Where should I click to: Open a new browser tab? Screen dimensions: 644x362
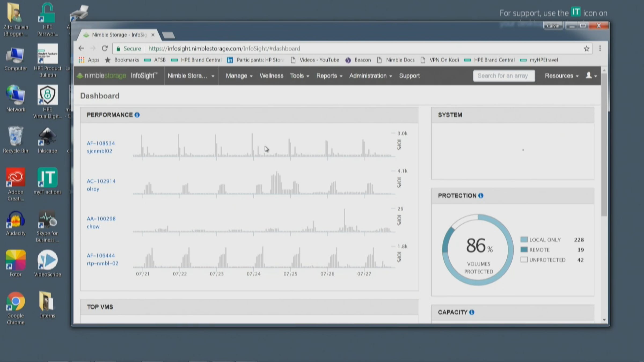[x=169, y=35]
